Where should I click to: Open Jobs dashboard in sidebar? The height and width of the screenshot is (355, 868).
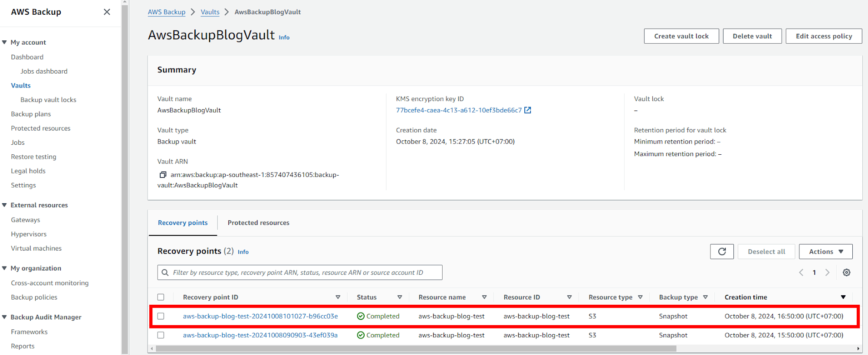click(44, 72)
